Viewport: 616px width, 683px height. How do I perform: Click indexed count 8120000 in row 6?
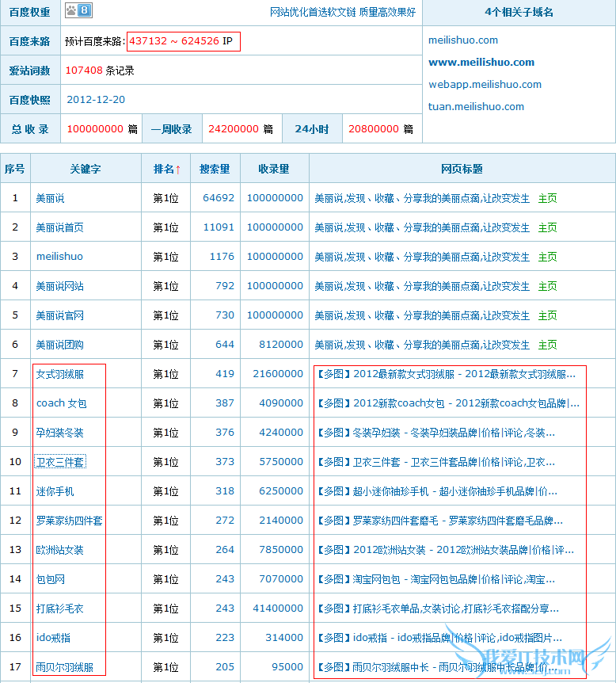[281, 344]
